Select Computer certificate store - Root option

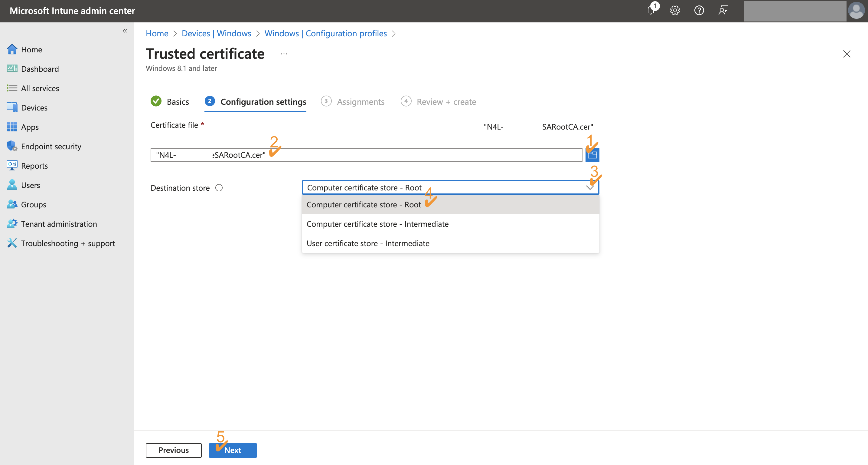[x=363, y=204]
